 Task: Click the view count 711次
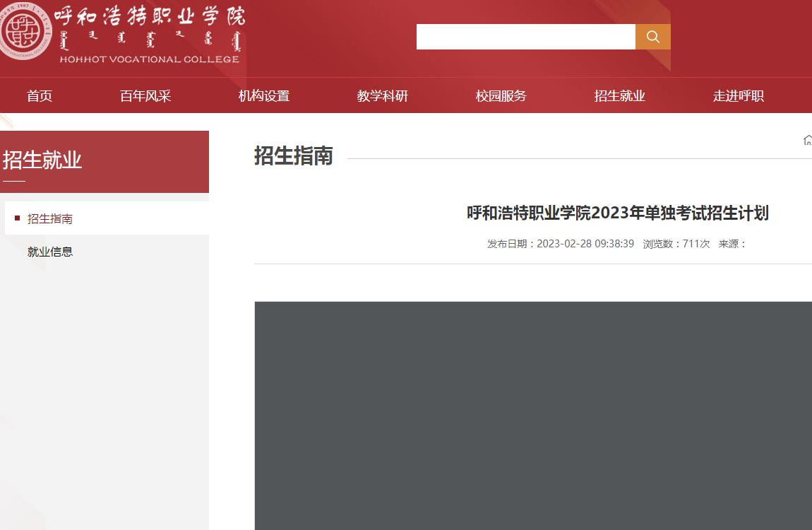coord(696,244)
